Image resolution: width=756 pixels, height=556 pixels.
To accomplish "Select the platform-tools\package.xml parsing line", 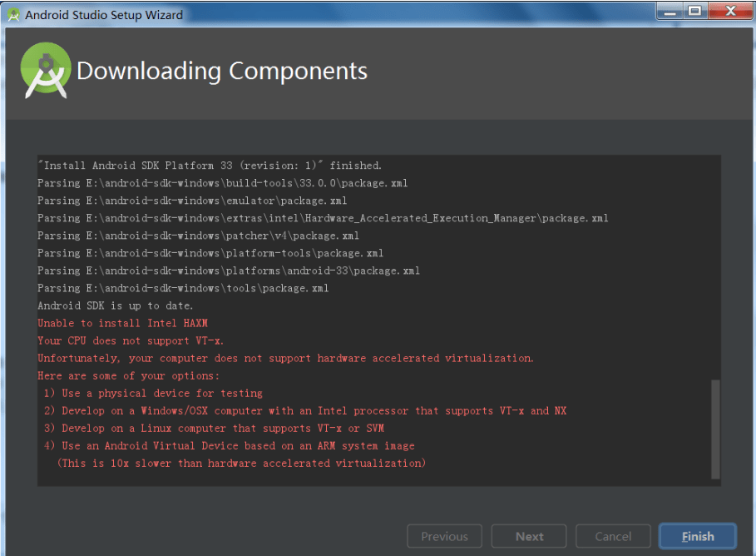I will (x=210, y=253).
